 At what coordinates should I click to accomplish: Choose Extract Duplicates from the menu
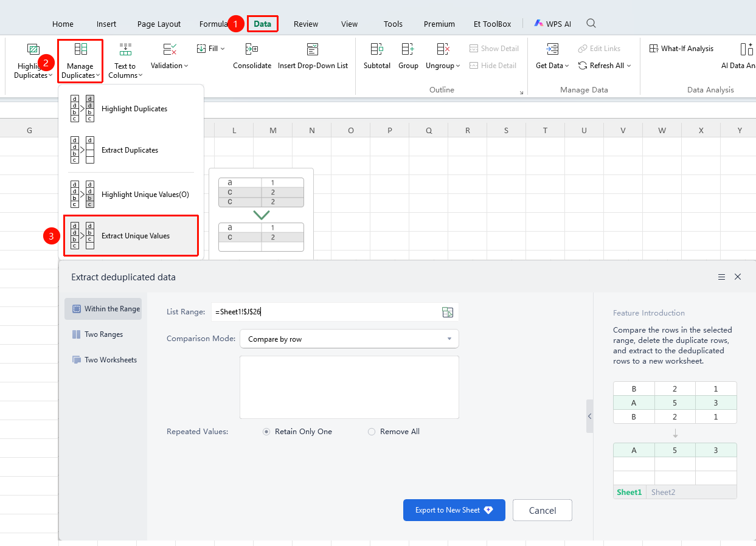click(131, 150)
